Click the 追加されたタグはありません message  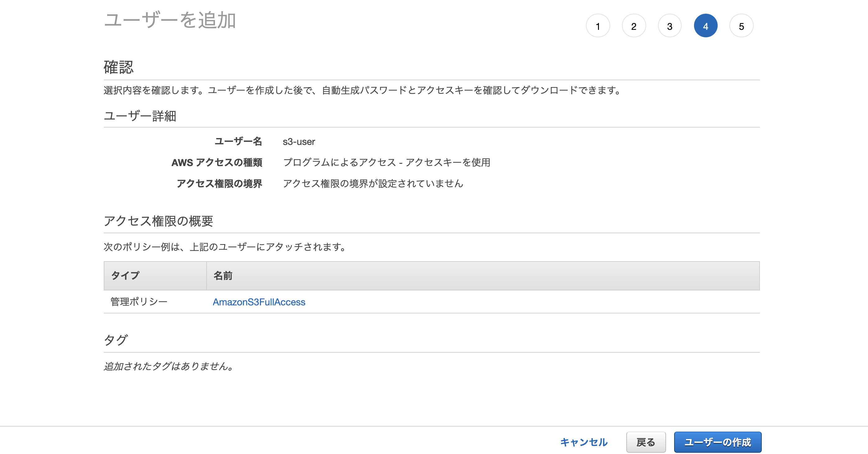click(169, 366)
